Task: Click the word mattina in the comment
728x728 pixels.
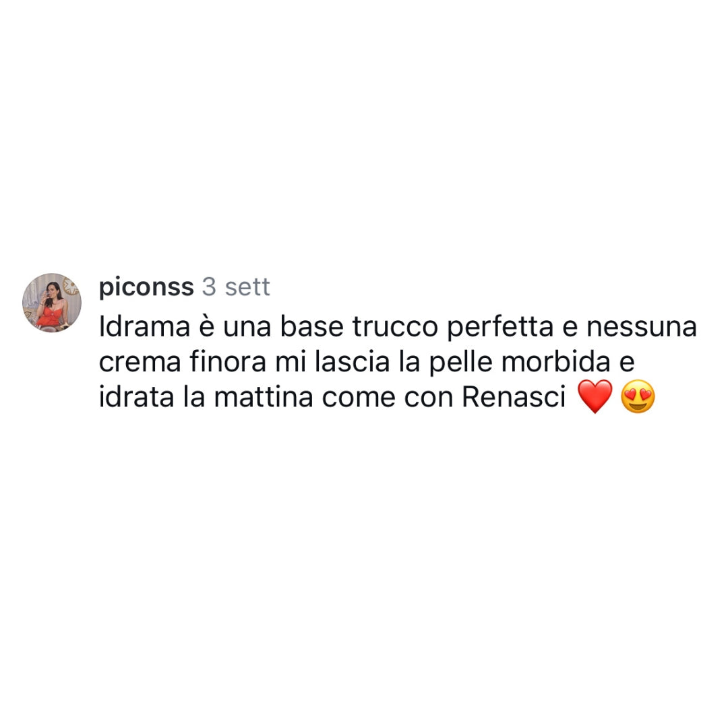Action: (264, 398)
